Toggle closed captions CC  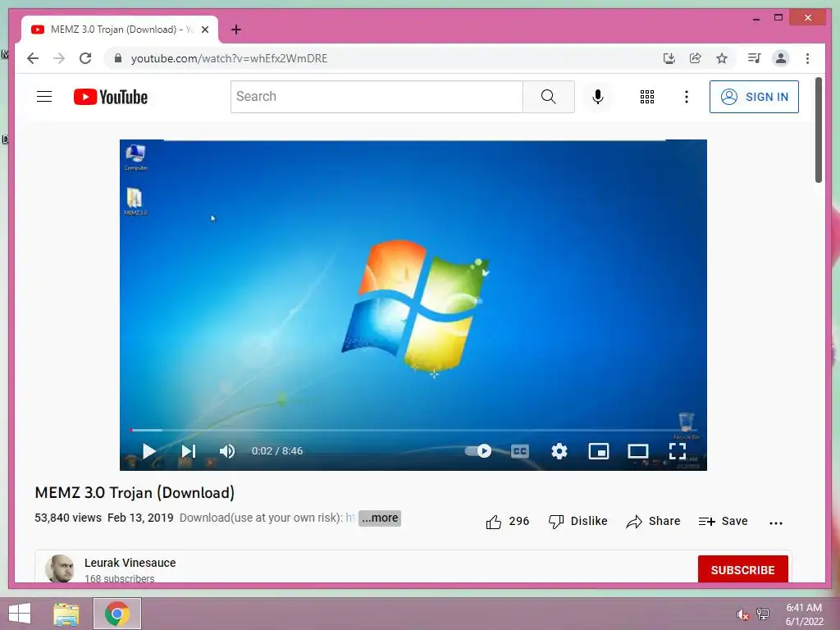tap(519, 451)
